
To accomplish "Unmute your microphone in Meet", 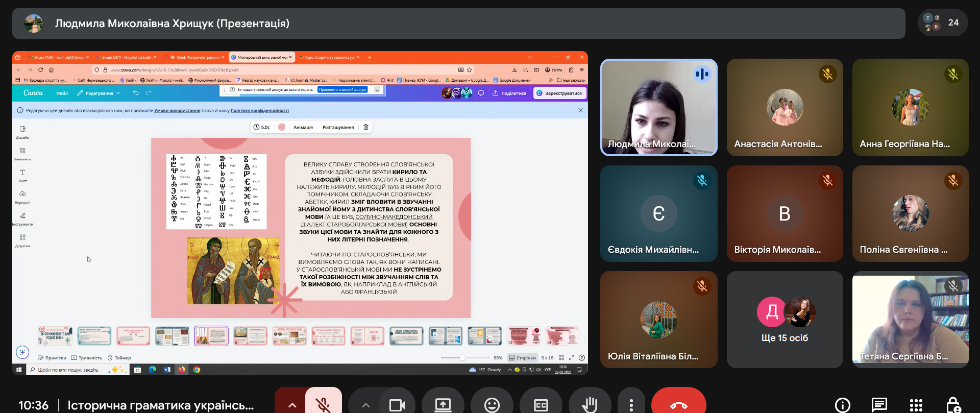I will [323, 404].
